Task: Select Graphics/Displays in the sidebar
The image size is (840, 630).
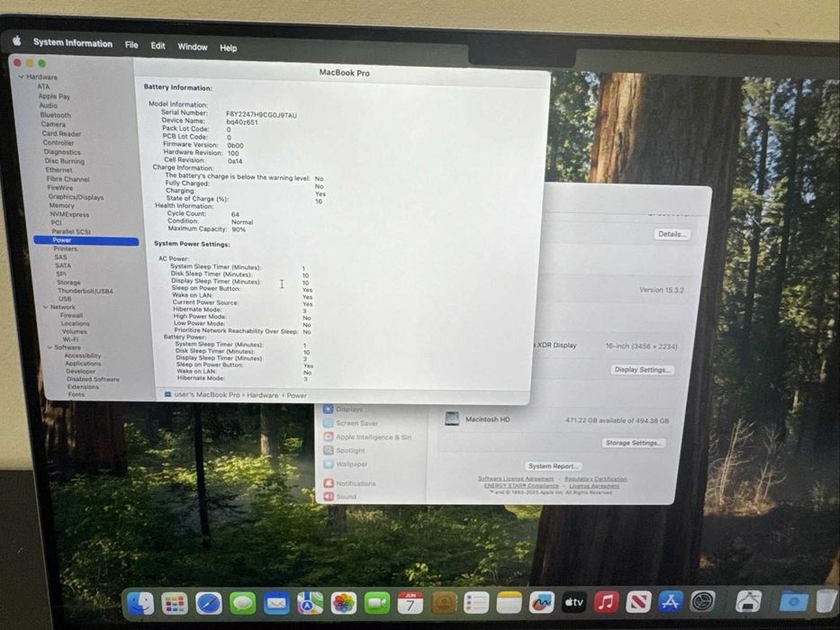Action: click(x=76, y=197)
